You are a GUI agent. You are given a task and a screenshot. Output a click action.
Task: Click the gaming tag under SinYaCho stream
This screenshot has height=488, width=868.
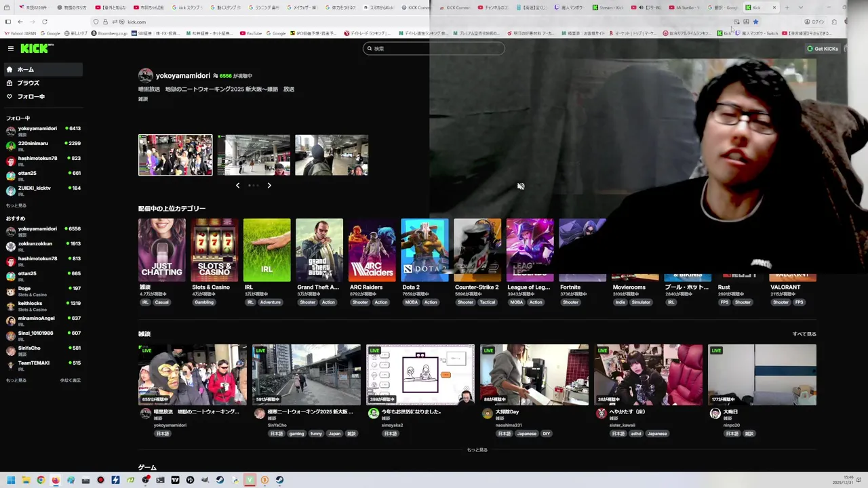tap(296, 434)
